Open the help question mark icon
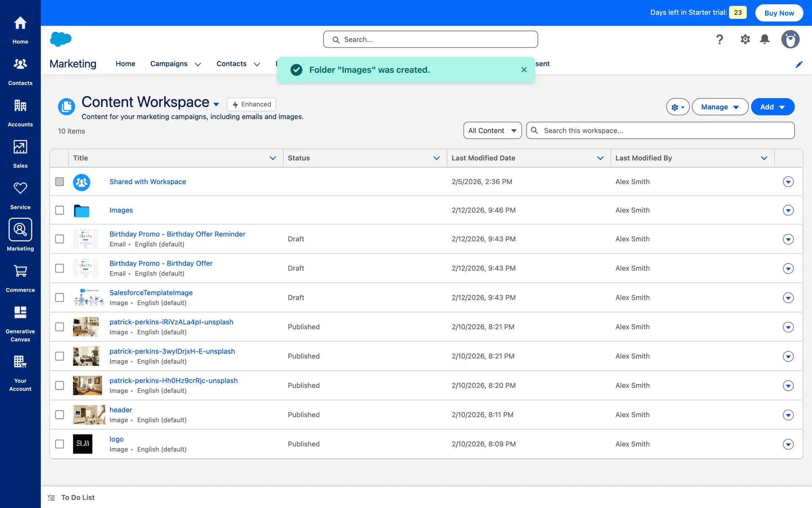The width and height of the screenshot is (812, 508). click(x=719, y=39)
